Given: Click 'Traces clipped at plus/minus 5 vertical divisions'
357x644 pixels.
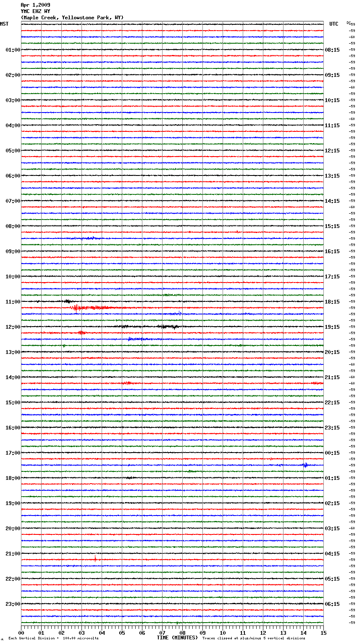Looking at the screenshot, I should click(x=254, y=639).
